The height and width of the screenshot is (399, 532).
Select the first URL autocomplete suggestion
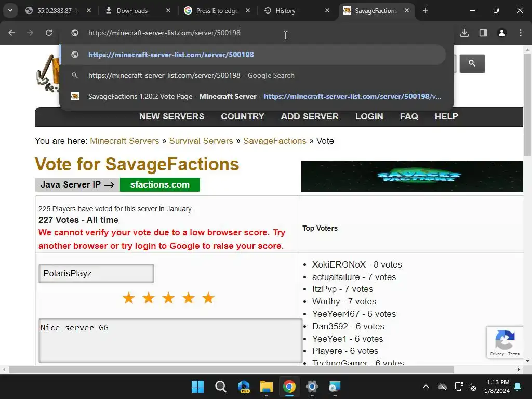tap(253, 55)
